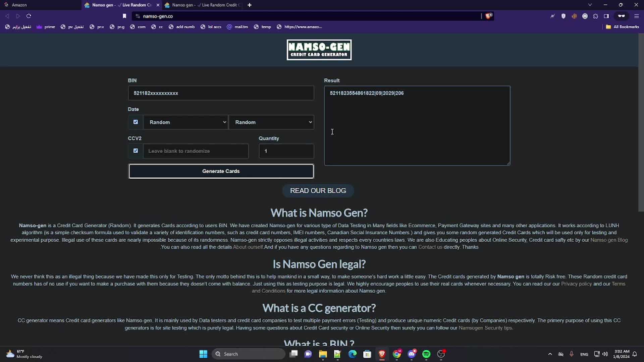Open the READ OUR BLOG link
This screenshot has height=362, width=644.
pos(318,190)
